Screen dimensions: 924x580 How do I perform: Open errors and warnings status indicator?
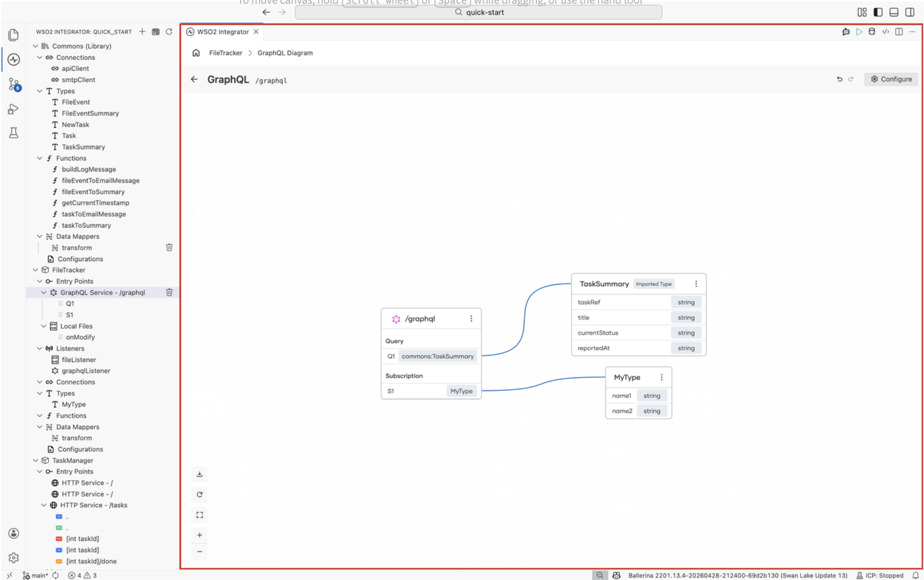83,575
